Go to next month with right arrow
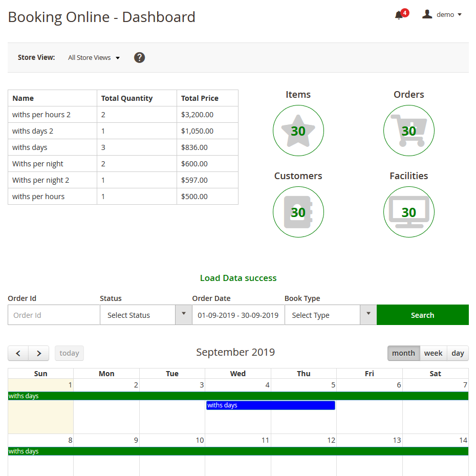Screen dimensions: 476x476 pos(39,353)
